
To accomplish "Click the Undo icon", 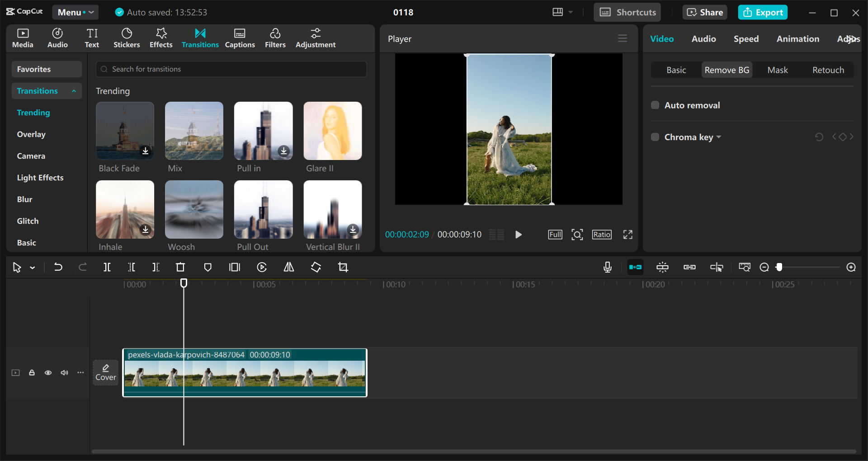I will click(58, 267).
